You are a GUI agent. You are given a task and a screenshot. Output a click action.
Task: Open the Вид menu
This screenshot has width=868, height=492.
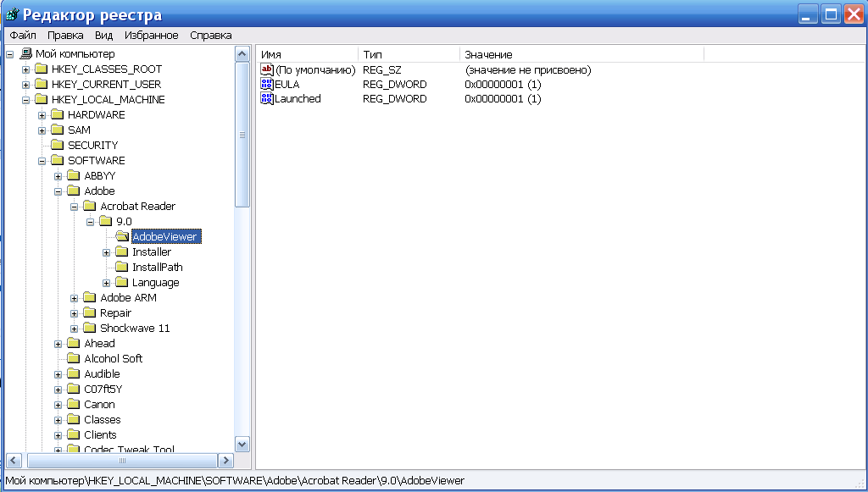(x=103, y=36)
